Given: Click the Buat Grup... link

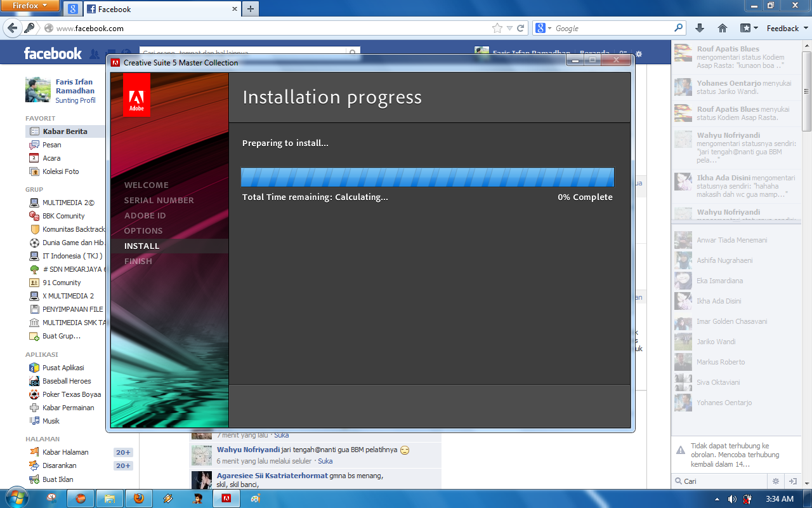Looking at the screenshot, I should click(x=62, y=336).
